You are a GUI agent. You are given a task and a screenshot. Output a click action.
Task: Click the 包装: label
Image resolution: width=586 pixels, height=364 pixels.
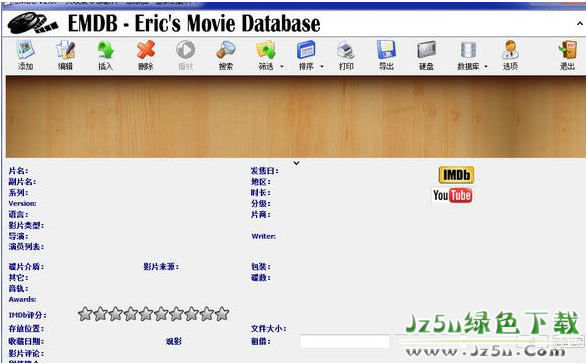coord(261,266)
